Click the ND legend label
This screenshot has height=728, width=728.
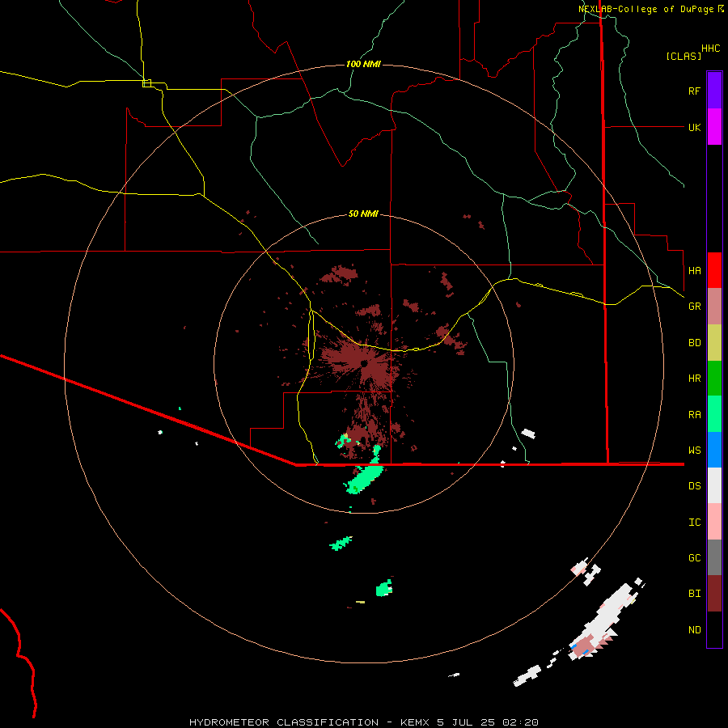pos(694,630)
